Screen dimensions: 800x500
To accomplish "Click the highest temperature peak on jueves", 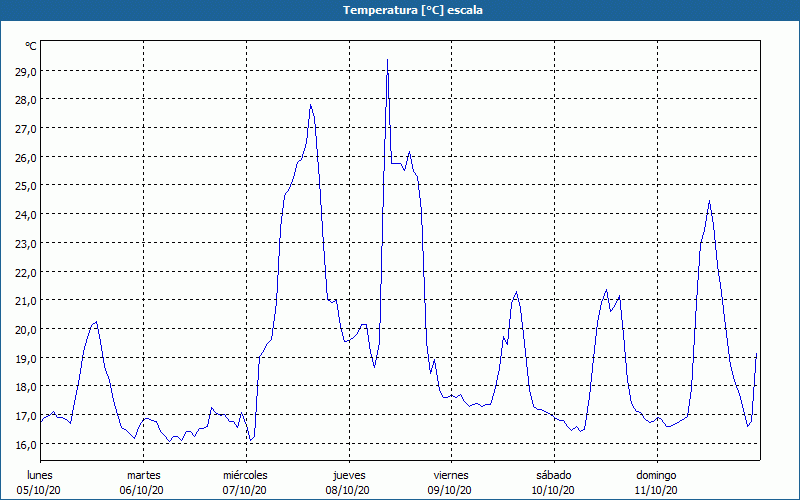I will pyautogui.click(x=387, y=60).
